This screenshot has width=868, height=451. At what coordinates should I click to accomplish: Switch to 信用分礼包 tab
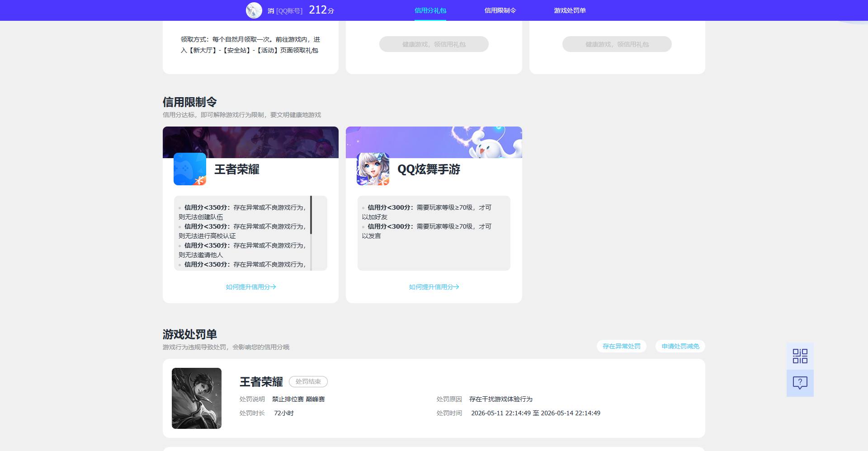430,10
